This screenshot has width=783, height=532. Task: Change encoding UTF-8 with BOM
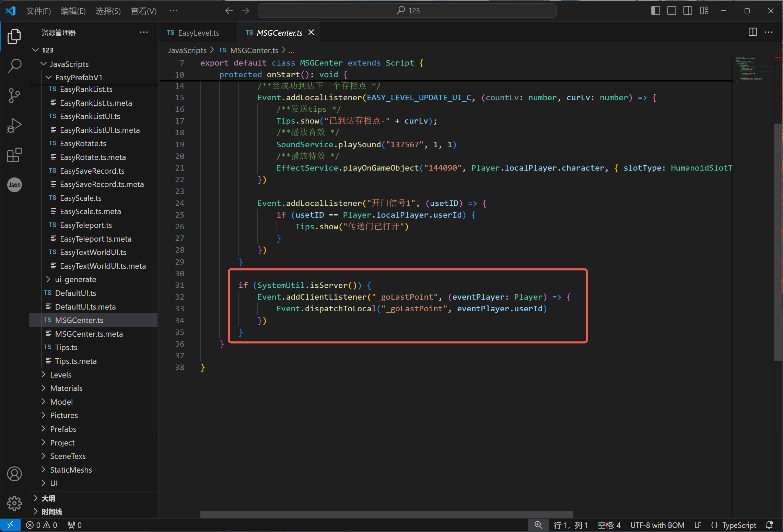657,525
